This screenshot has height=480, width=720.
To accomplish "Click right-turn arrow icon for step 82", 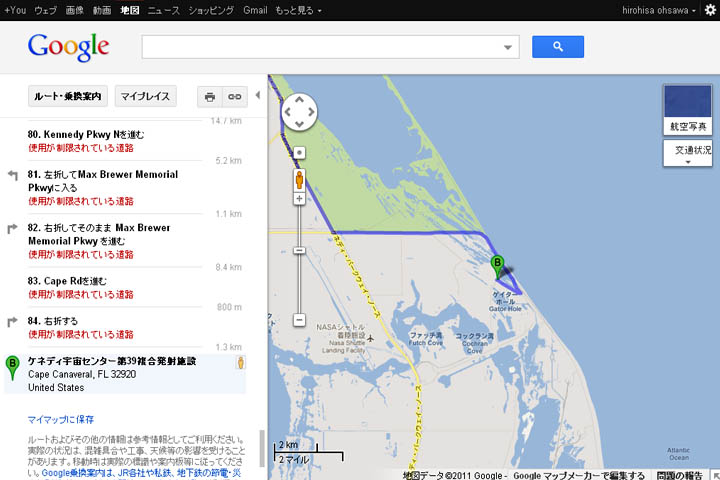I will 12,228.
